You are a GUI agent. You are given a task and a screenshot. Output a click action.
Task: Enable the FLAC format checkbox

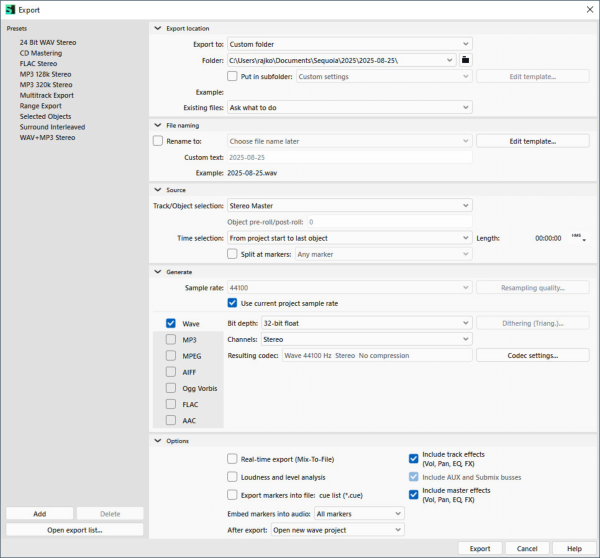(171, 405)
